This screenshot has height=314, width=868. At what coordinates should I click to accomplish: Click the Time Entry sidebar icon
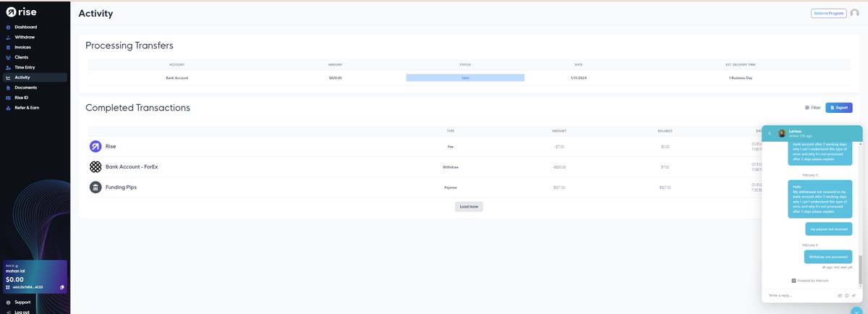pyautogui.click(x=8, y=67)
